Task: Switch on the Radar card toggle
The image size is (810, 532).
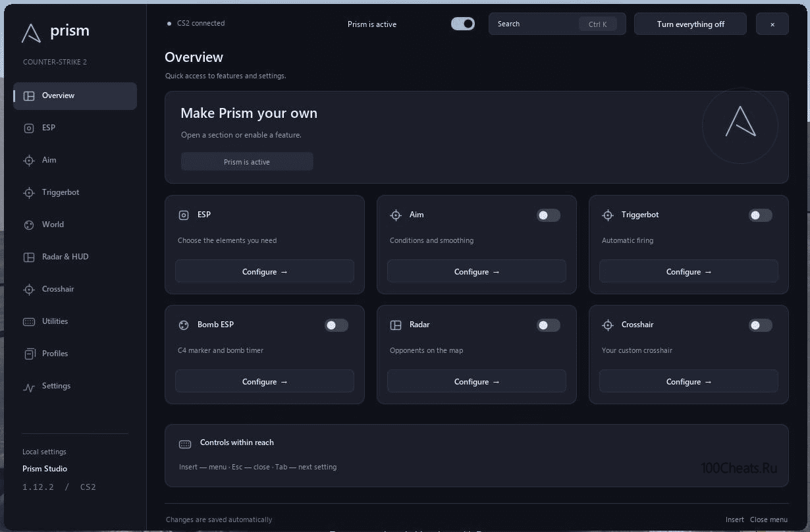Action: click(x=548, y=325)
